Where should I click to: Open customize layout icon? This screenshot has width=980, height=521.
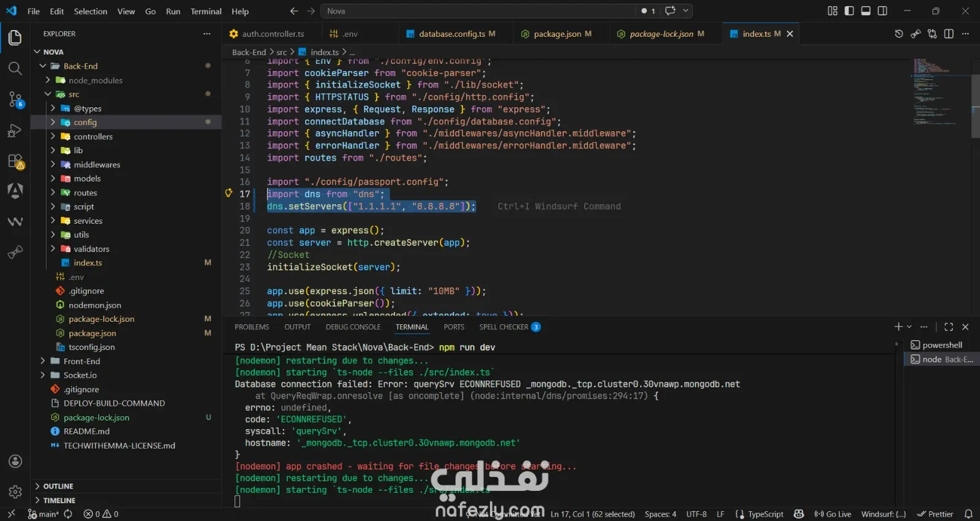[x=832, y=11]
